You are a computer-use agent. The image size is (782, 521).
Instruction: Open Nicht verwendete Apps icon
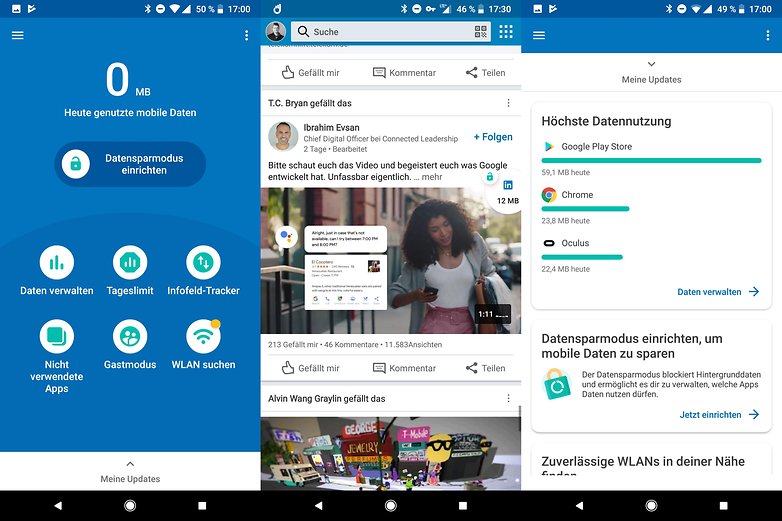tap(57, 337)
